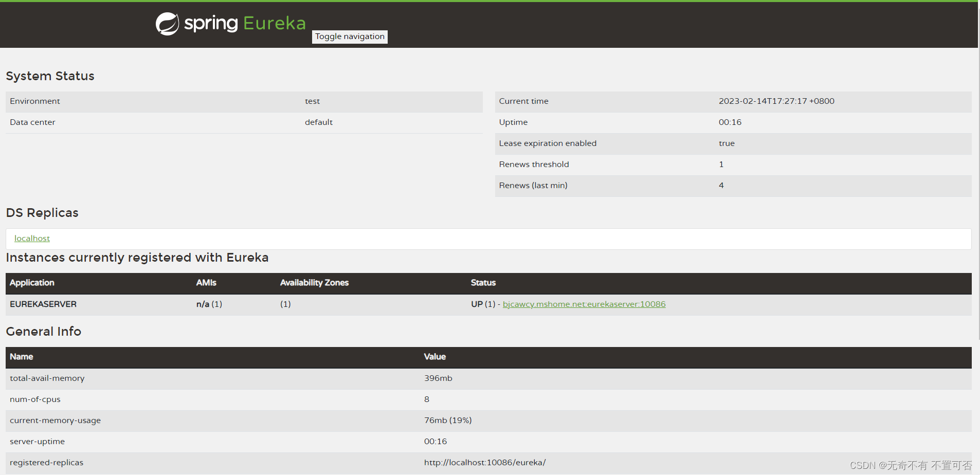Click the General Info heading

pos(44,332)
